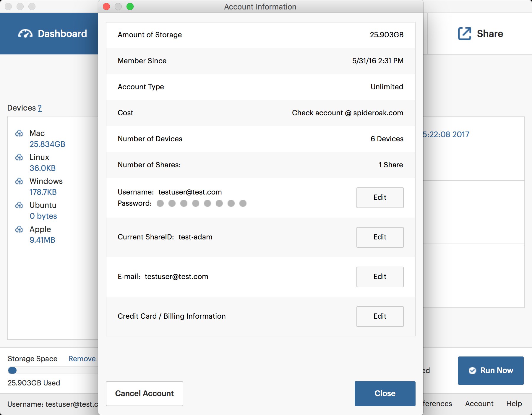The image size is (532, 415).
Task: Click the Run Now button
Action: (491, 370)
